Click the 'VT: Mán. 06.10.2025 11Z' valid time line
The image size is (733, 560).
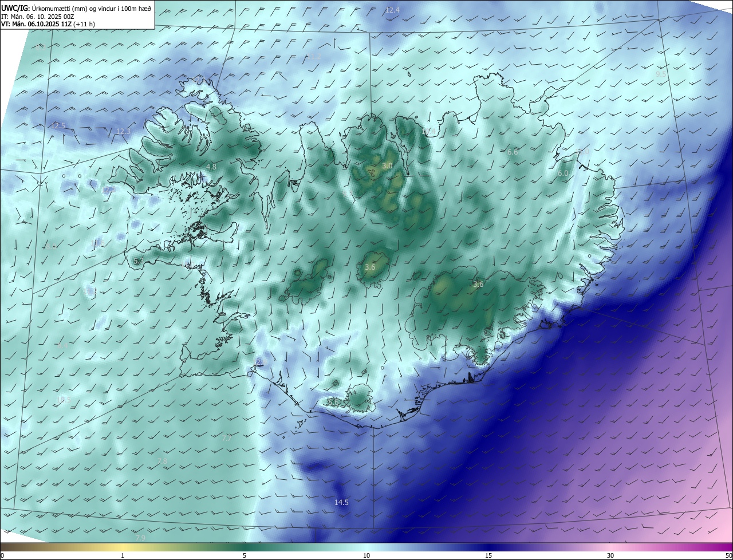coord(48,25)
